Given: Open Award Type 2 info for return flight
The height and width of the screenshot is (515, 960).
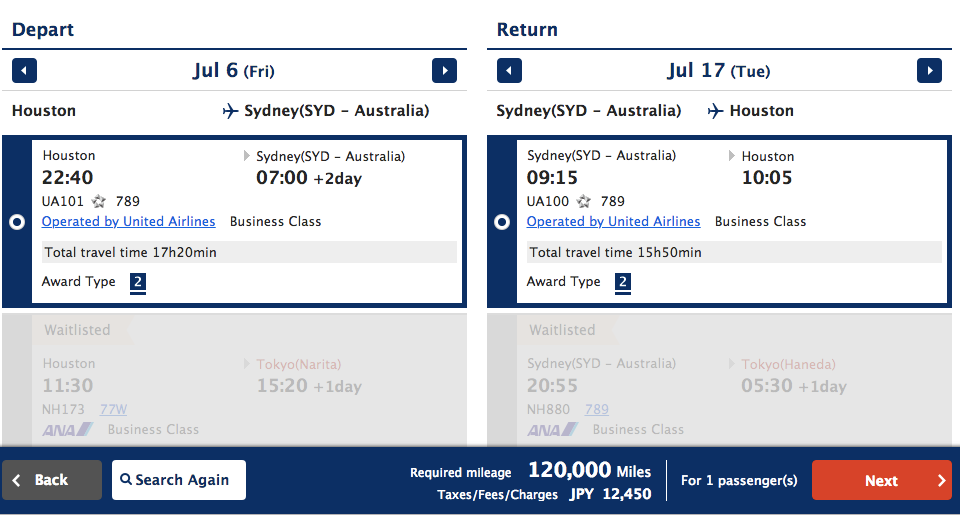Looking at the screenshot, I should (x=623, y=282).
